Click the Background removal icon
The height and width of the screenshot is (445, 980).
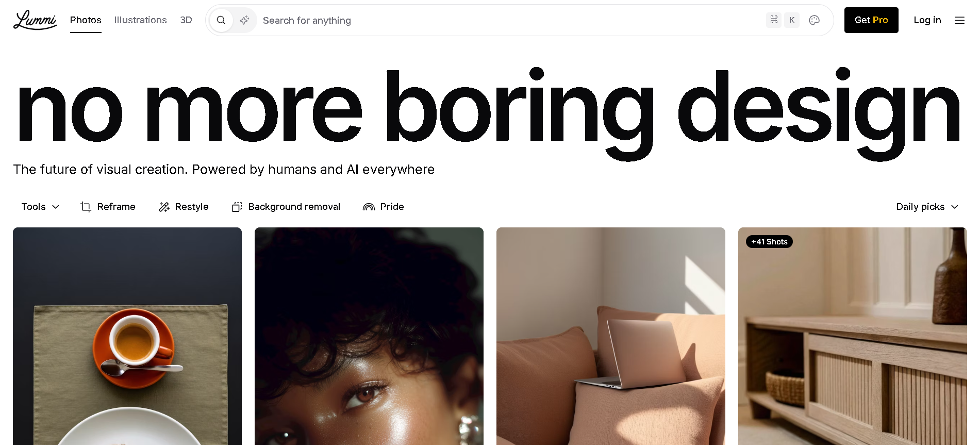point(237,207)
